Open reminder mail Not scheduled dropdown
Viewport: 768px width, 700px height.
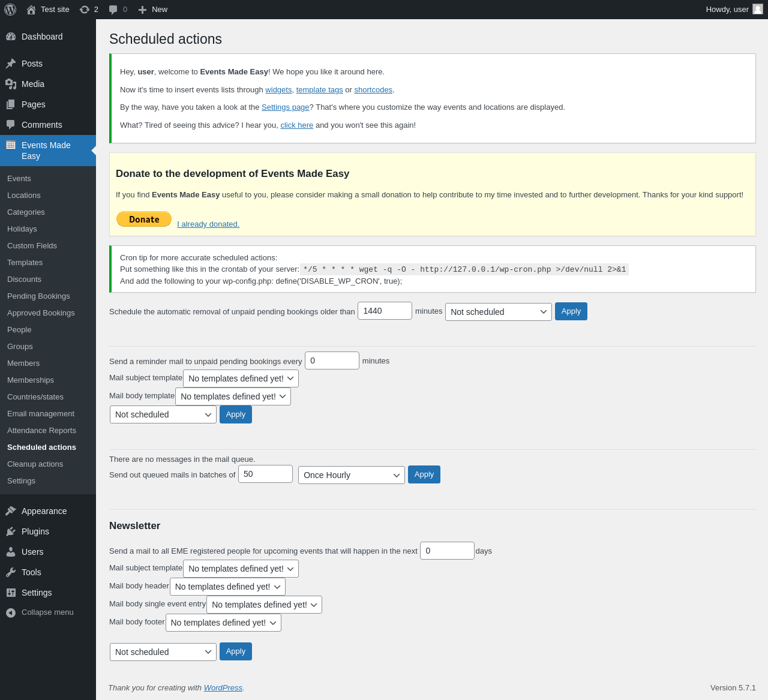tap(163, 414)
